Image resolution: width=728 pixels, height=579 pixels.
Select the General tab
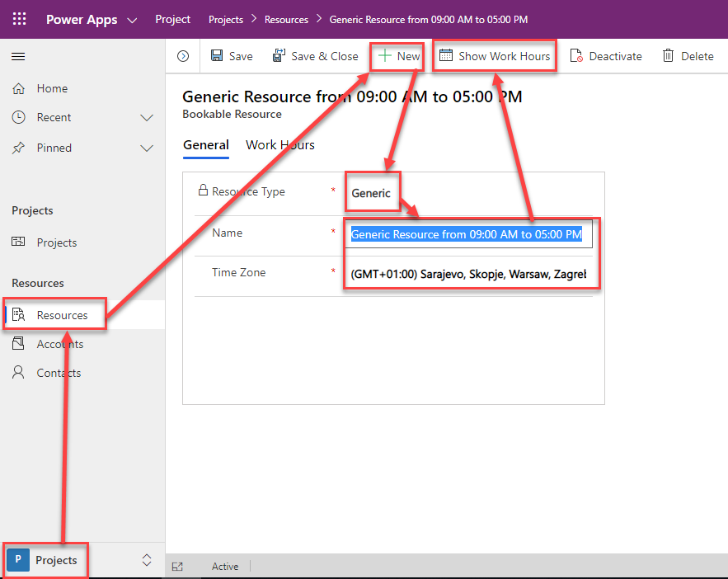pos(205,145)
